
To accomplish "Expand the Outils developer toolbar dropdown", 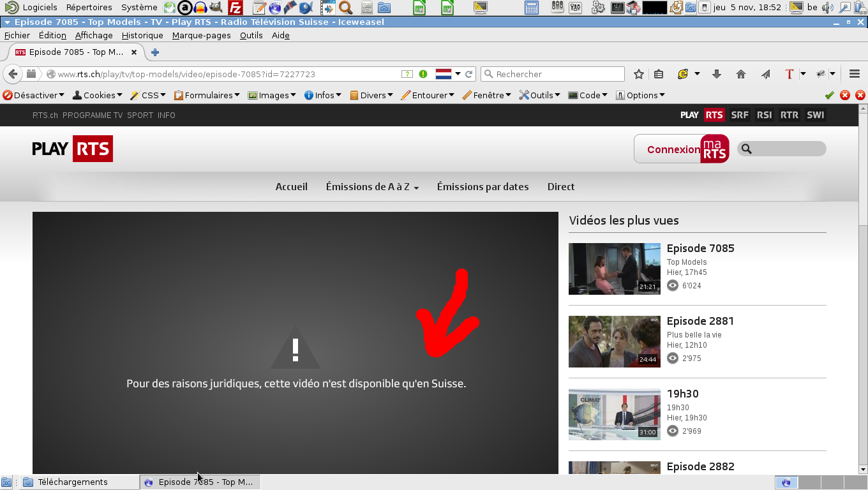I will pyautogui.click(x=539, y=95).
